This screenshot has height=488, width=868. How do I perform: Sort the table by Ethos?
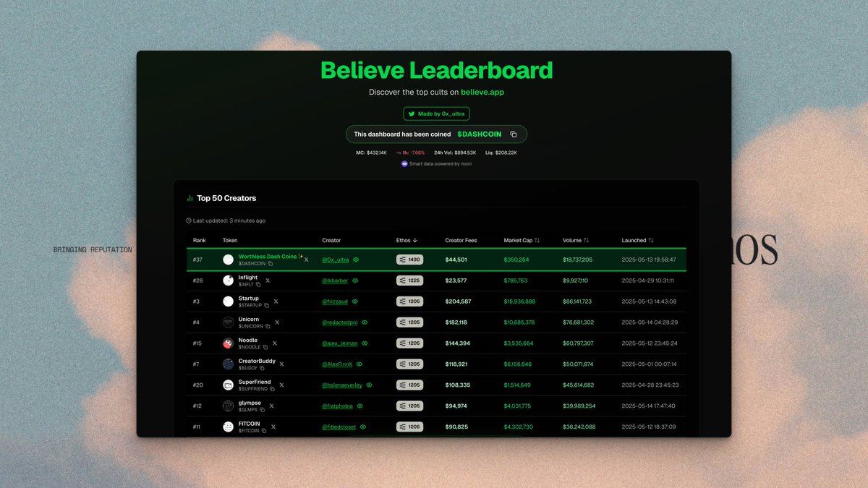(407, 240)
